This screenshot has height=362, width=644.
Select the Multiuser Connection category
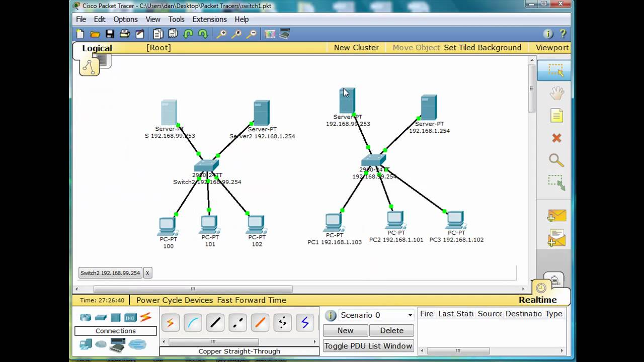tap(137, 344)
